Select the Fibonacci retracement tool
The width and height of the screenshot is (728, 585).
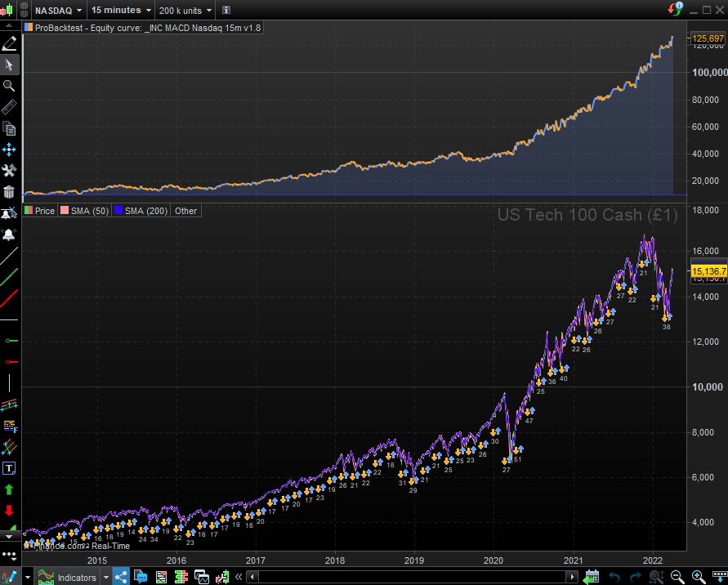(x=9, y=426)
